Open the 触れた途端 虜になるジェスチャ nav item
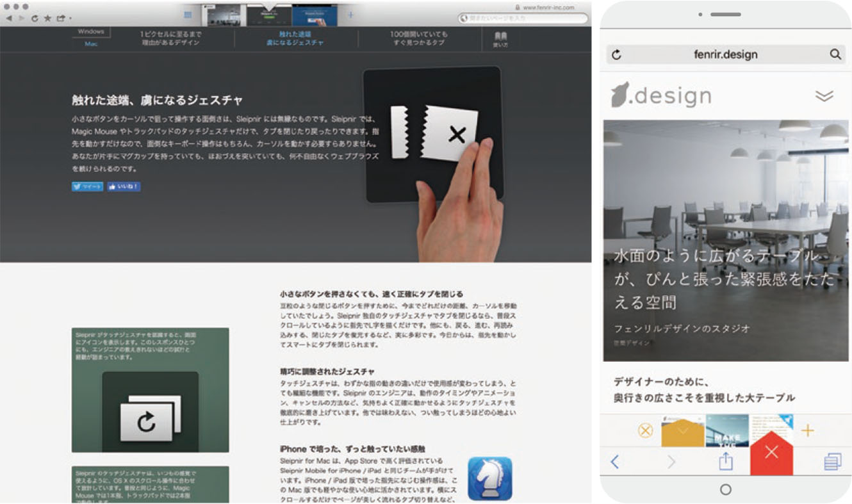Screen dimensions: 852x504 (295, 38)
